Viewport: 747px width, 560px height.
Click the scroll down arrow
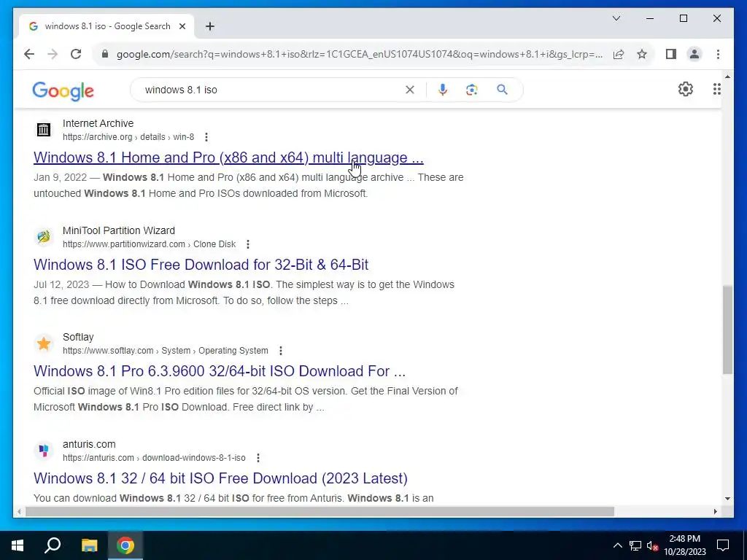pos(727,499)
